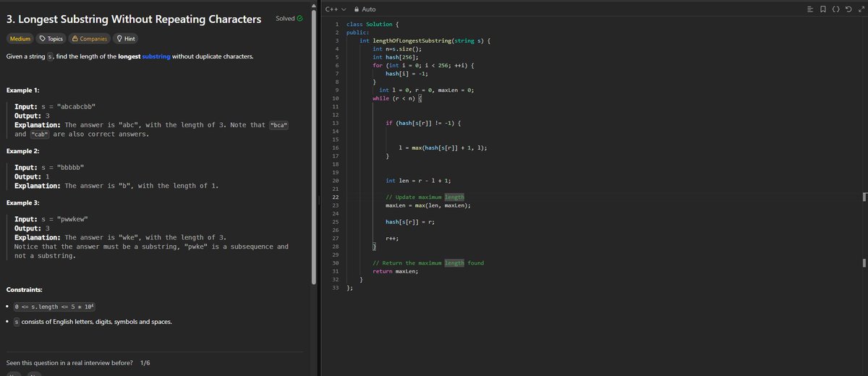The height and width of the screenshot is (376, 868).
Task: Click 'int l = 0, r = 0, maxLen = 0;' line
Action: click(x=426, y=90)
